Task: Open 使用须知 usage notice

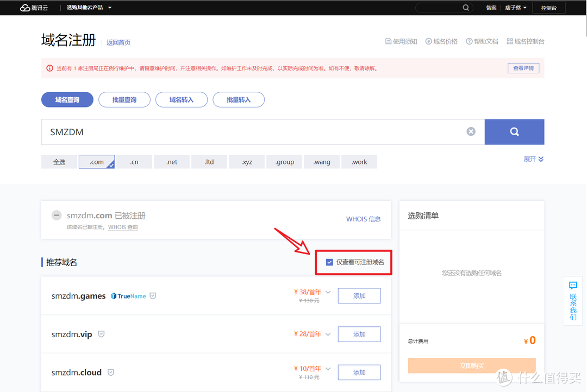Action: pos(401,41)
